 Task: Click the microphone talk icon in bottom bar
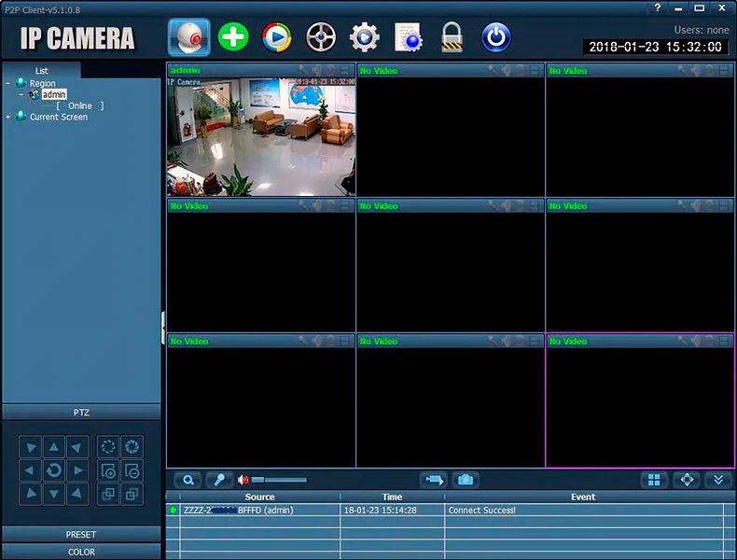[219, 480]
